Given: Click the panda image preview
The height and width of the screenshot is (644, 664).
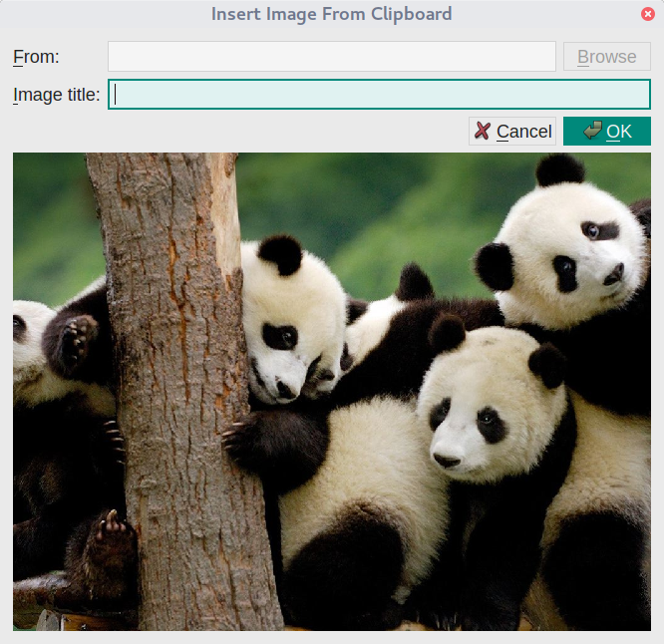Looking at the screenshot, I should [x=332, y=392].
